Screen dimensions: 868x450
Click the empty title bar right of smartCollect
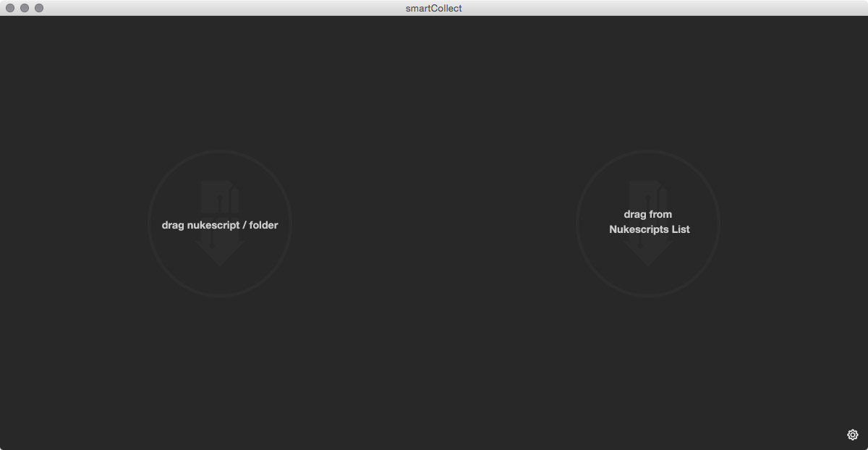[651, 8]
